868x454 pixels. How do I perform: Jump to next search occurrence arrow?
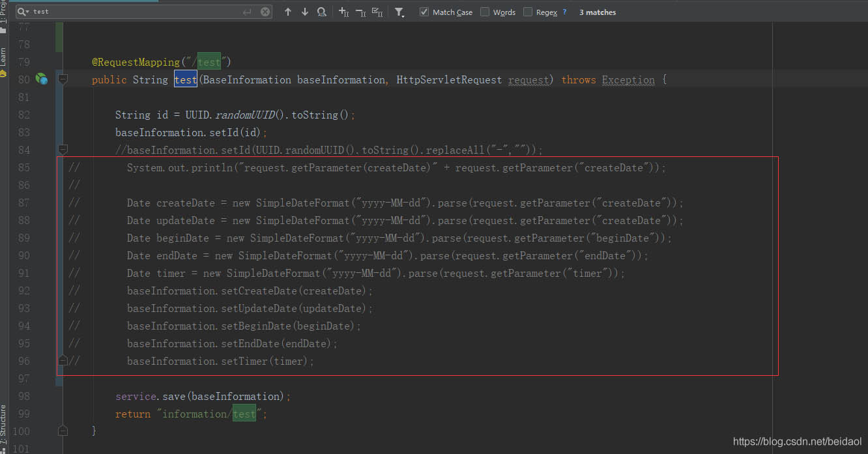coord(304,12)
